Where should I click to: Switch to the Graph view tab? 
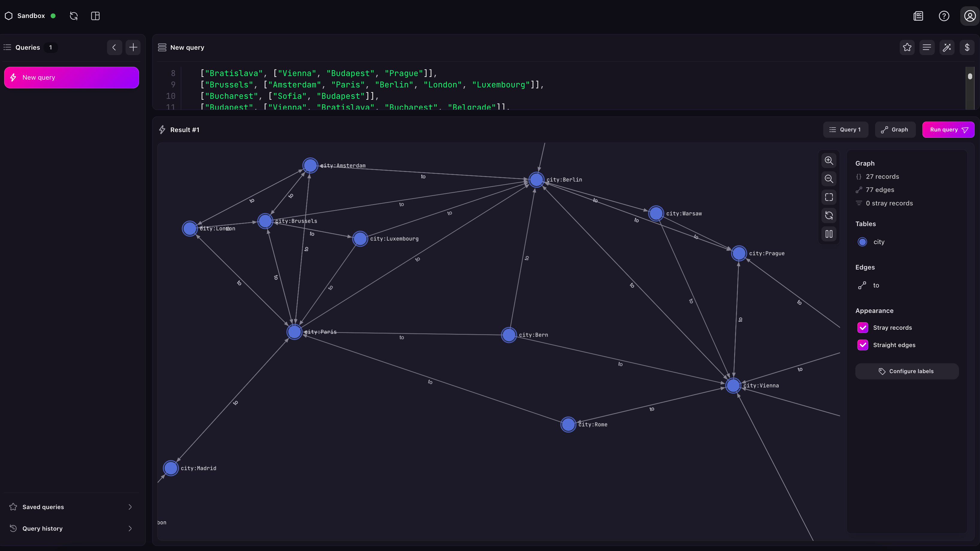coord(895,130)
